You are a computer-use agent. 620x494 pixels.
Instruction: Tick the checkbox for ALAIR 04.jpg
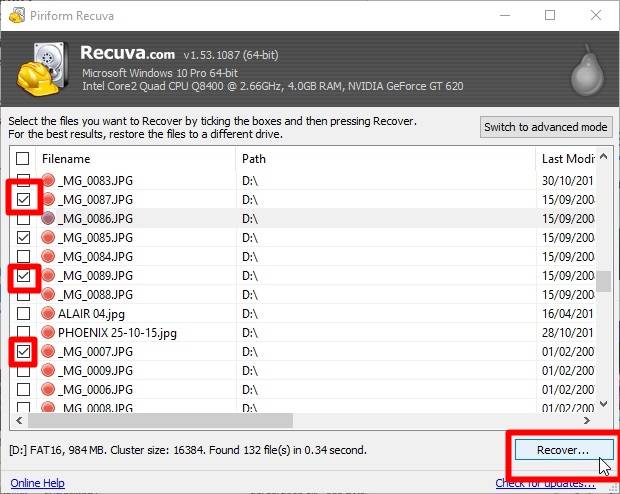pos(23,313)
